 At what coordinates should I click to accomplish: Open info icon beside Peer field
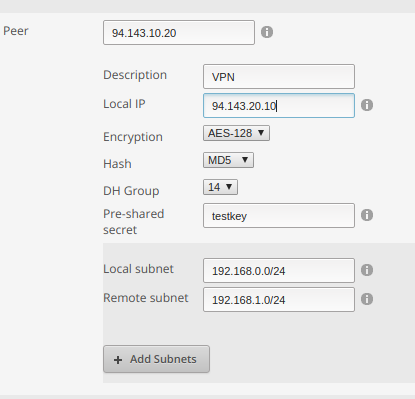tap(267, 32)
